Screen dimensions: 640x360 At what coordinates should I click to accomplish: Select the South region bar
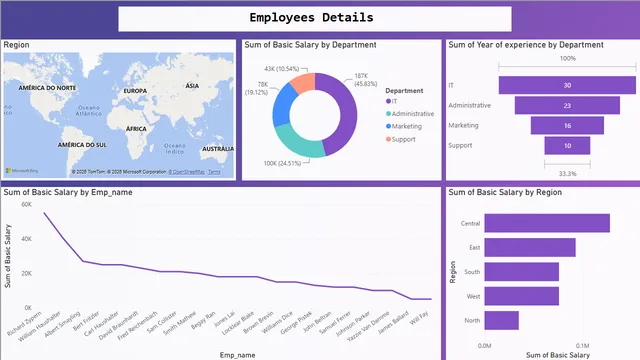click(522, 272)
